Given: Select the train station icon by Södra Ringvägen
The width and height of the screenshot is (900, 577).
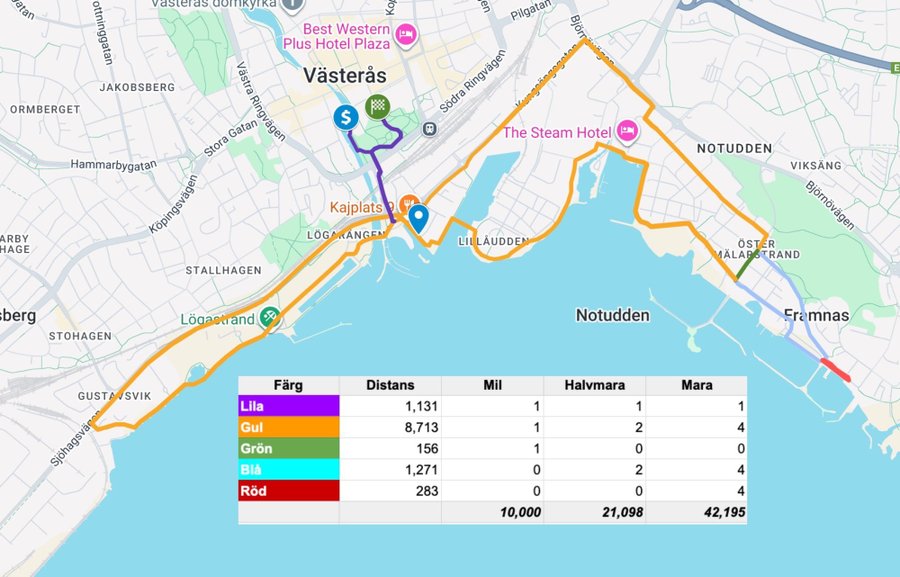Looking at the screenshot, I should [x=429, y=128].
